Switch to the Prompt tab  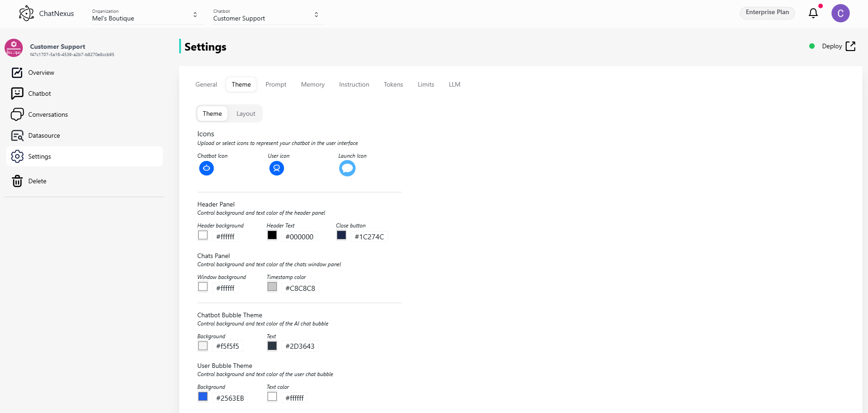point(276,84)
